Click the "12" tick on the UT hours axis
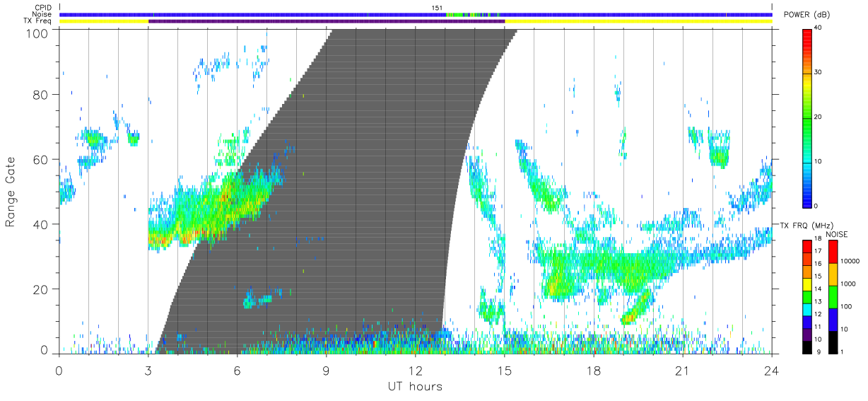 (416, 371)
